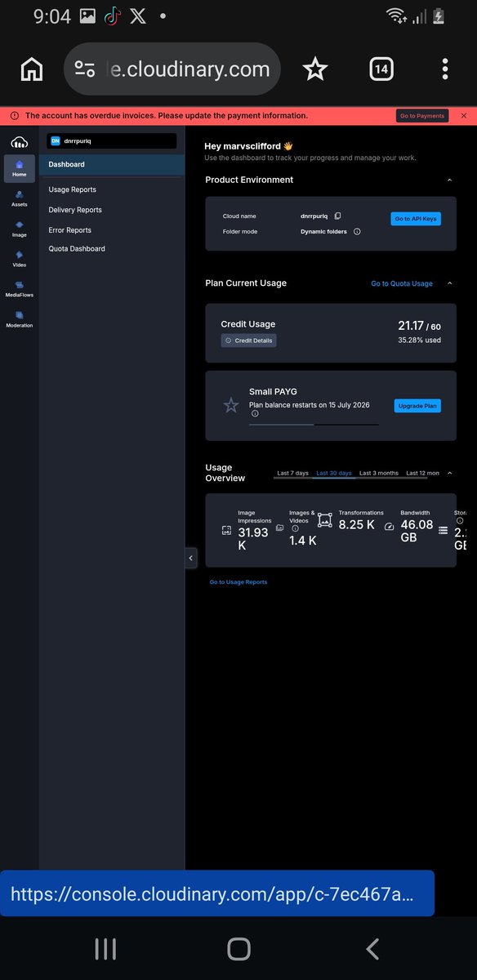This screenshot has width=477, height=980.
Task: Click the 31.93 K impressions value
Action: (253, 538)
